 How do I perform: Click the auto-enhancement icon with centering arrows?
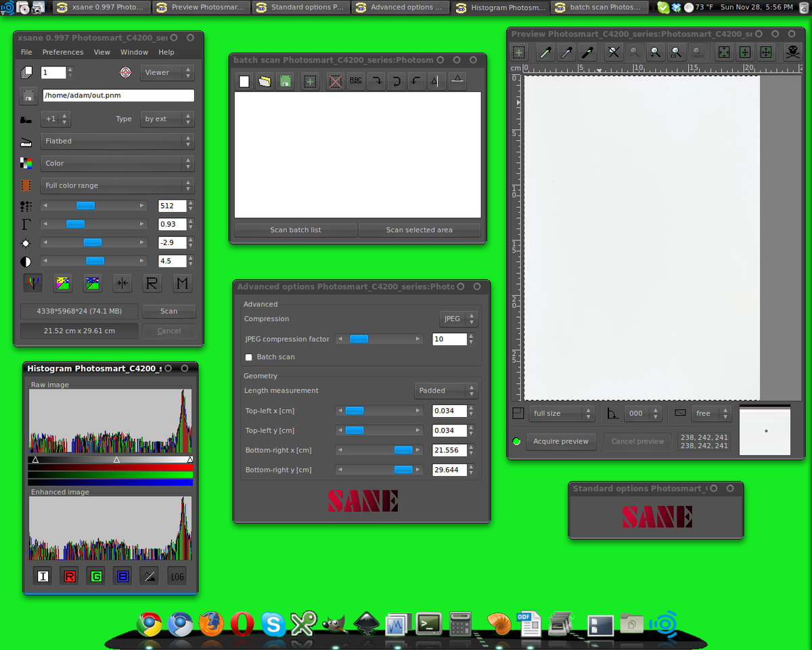[x=122, y=284]
